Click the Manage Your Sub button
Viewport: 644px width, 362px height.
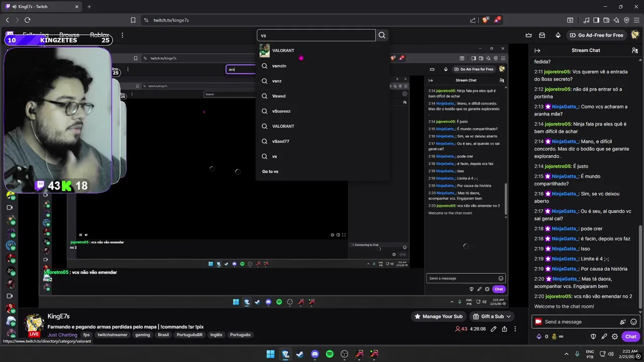[438, 316]
